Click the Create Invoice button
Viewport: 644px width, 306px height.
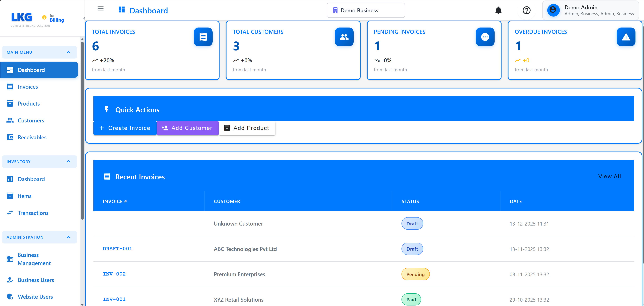[x=125, y=128]
